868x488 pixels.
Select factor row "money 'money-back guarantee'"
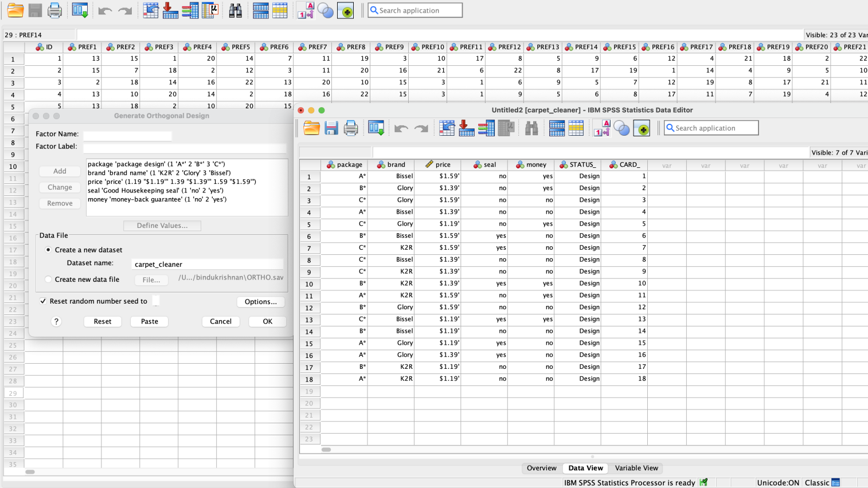[157, 199]
